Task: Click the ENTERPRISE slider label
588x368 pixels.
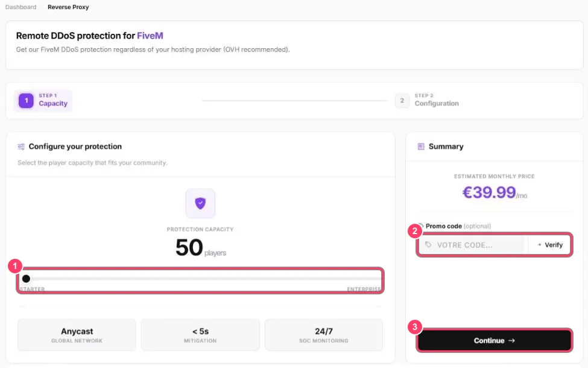Action: [x=364, y=289]
